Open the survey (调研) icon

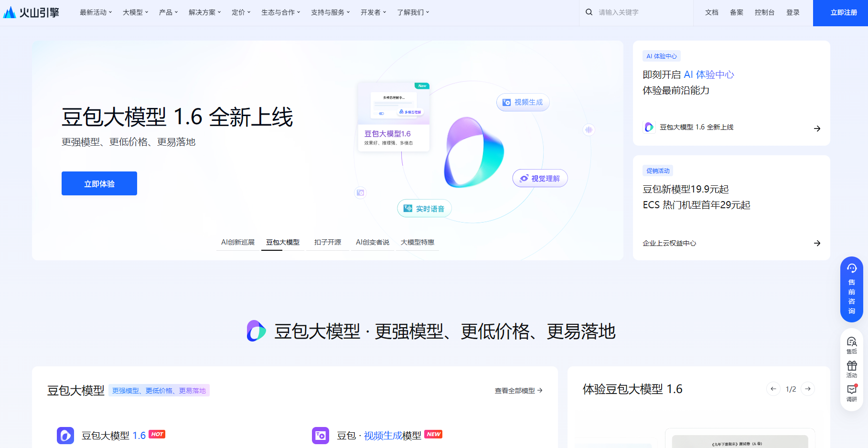852,393
